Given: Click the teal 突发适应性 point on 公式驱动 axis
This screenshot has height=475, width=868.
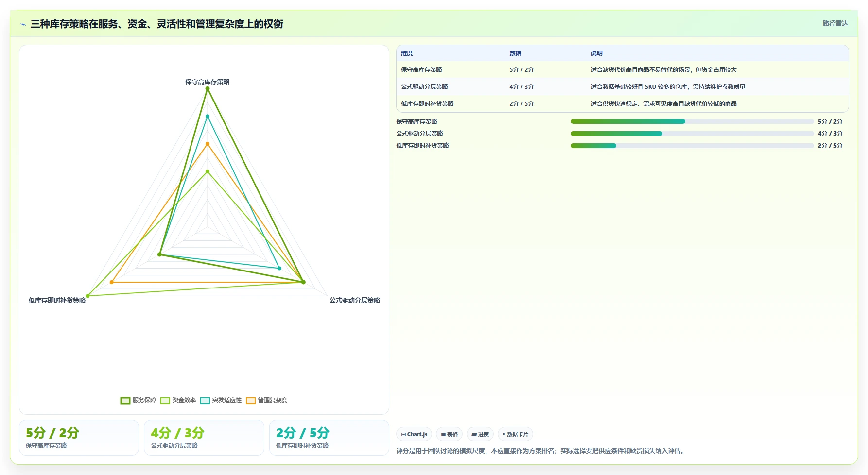Looking at the screenshot, I should (279, 268).
